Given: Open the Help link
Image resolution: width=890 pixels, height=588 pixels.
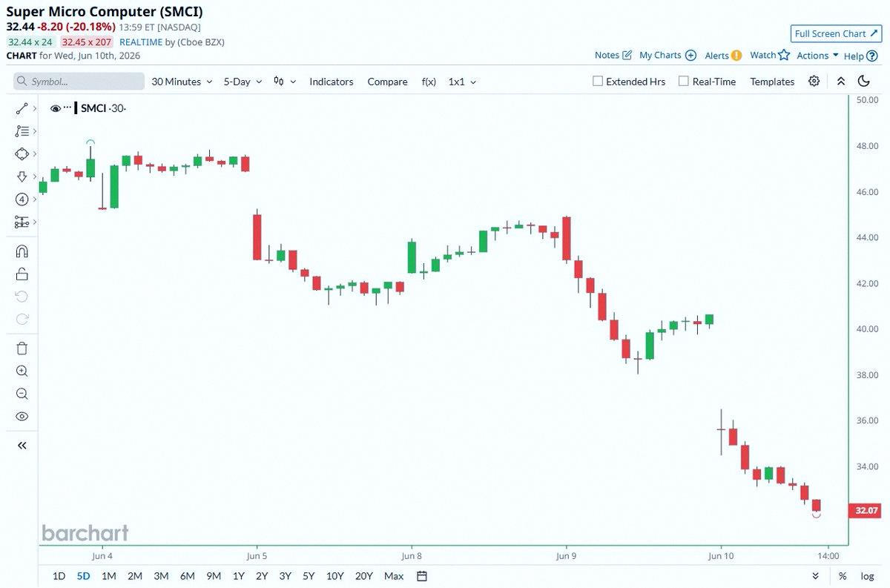Looking at the screenshot, I should (x=860, y=56).
